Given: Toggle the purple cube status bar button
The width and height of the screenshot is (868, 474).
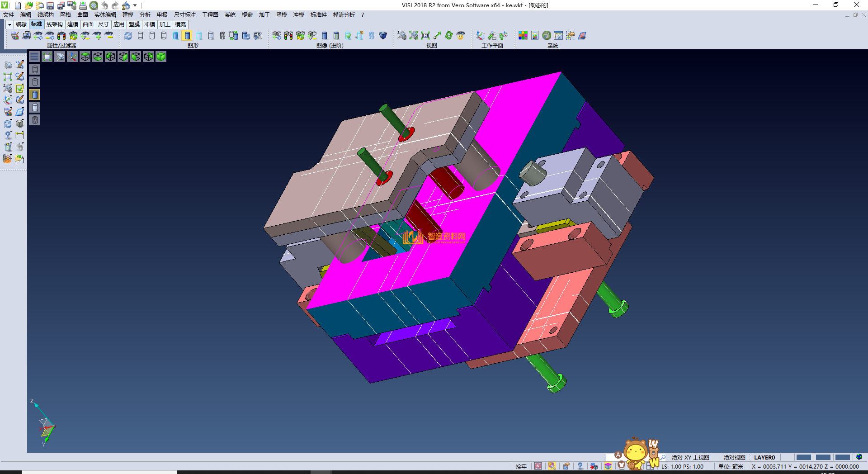Looking at the screenshot, I should tap(608, 466).
